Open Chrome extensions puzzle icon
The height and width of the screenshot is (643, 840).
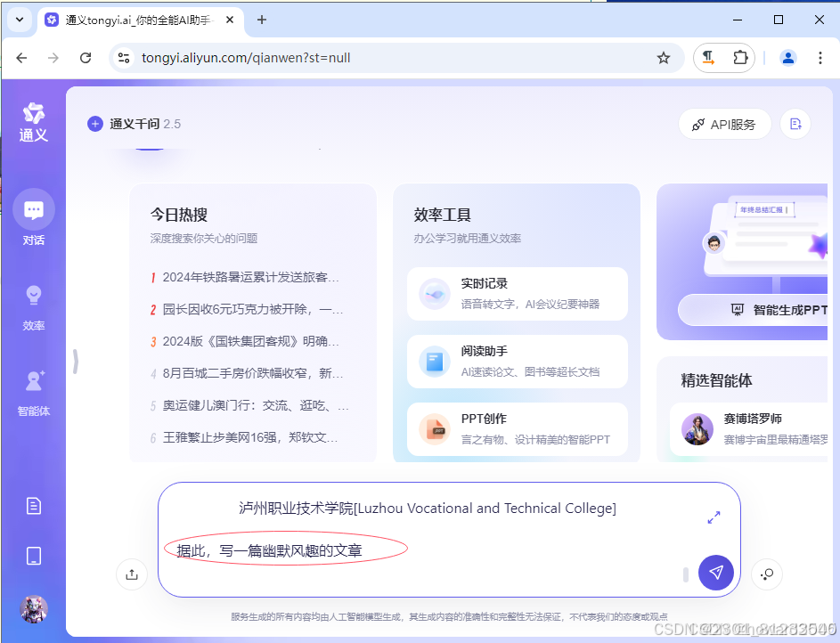(x=740, y=57)
